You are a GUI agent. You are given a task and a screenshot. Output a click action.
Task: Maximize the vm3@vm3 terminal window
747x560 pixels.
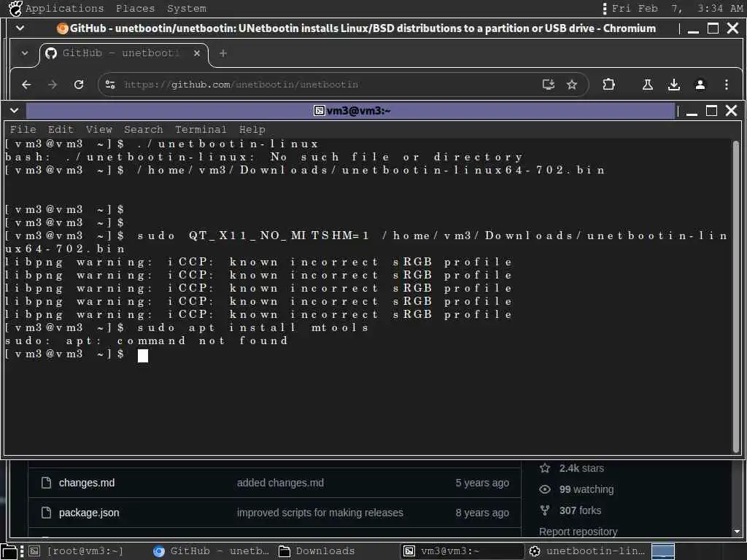click(x=711, y=111)
